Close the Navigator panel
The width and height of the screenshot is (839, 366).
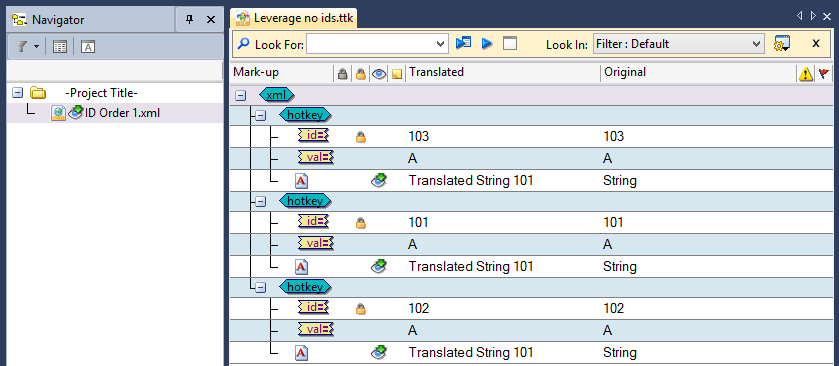[x=211, y=20]
